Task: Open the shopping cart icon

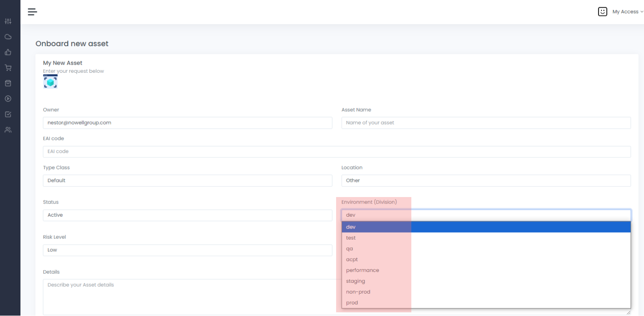Action: (x=8, y=68)
